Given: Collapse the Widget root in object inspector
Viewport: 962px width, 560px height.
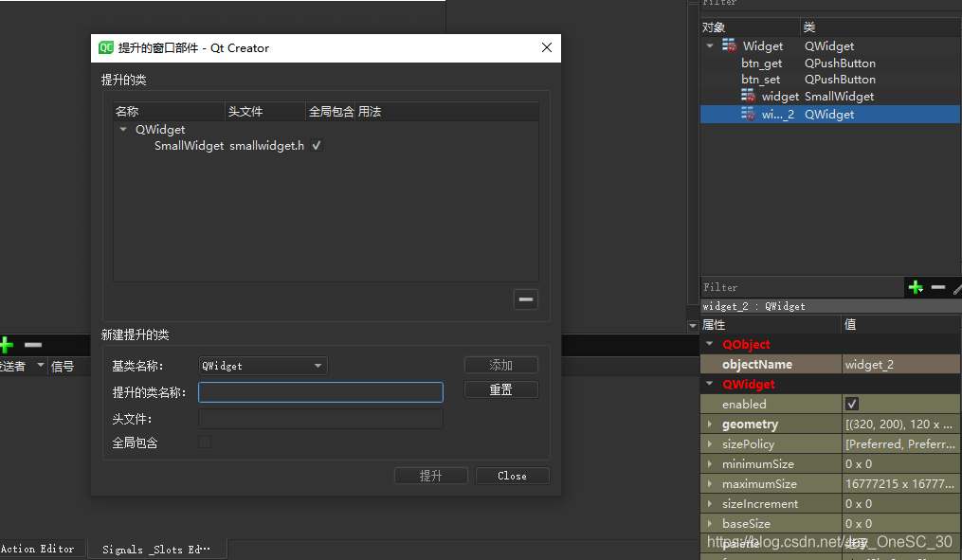Looking at the screenshot, I should (x=710, y=46).
